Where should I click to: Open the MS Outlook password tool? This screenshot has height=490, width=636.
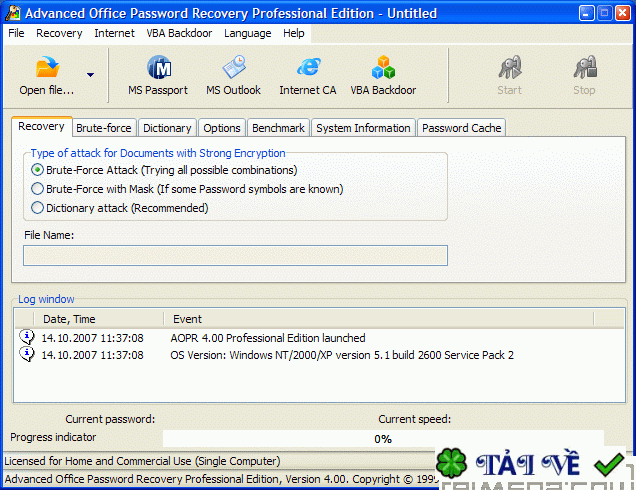[233, 75]
